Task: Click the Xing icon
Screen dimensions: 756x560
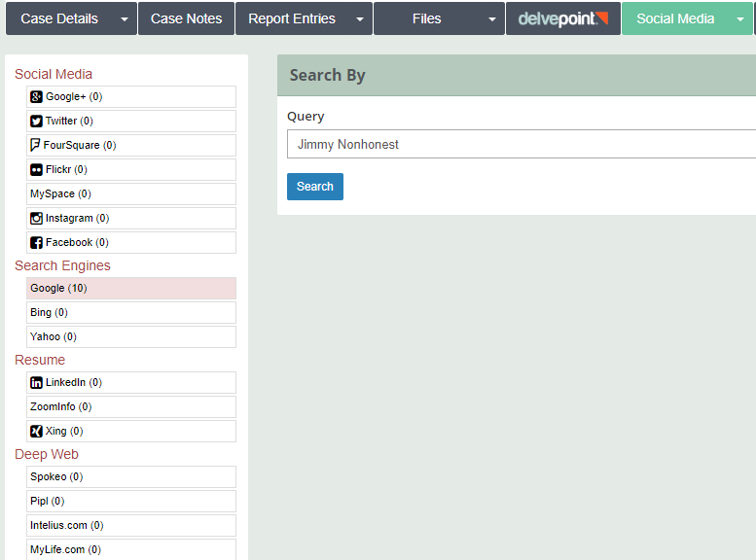Action: 36,432
